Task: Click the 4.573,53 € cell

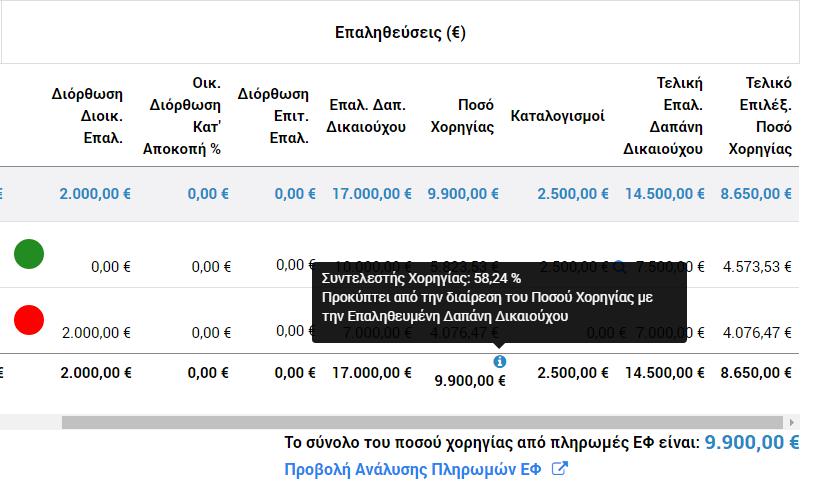Action: pyautogui.click(x=757, y=267)
